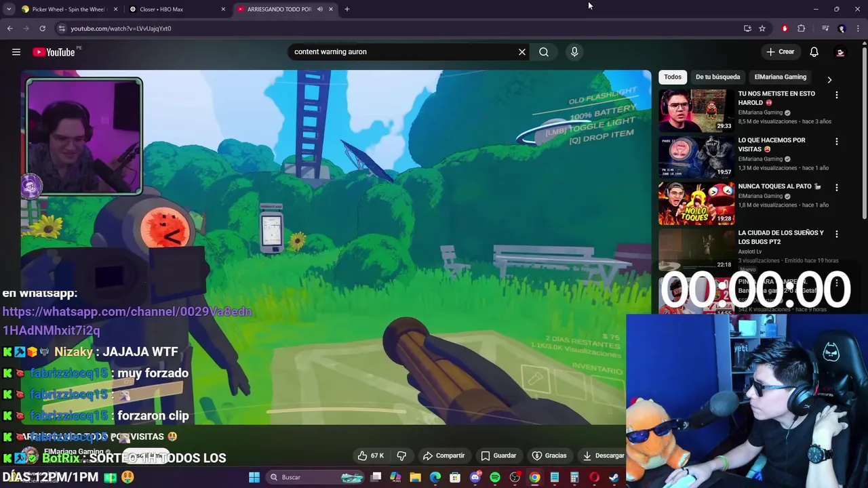868x488 pixels.
Task: Open Steam from the taskbar
Action: pos(614,477)
